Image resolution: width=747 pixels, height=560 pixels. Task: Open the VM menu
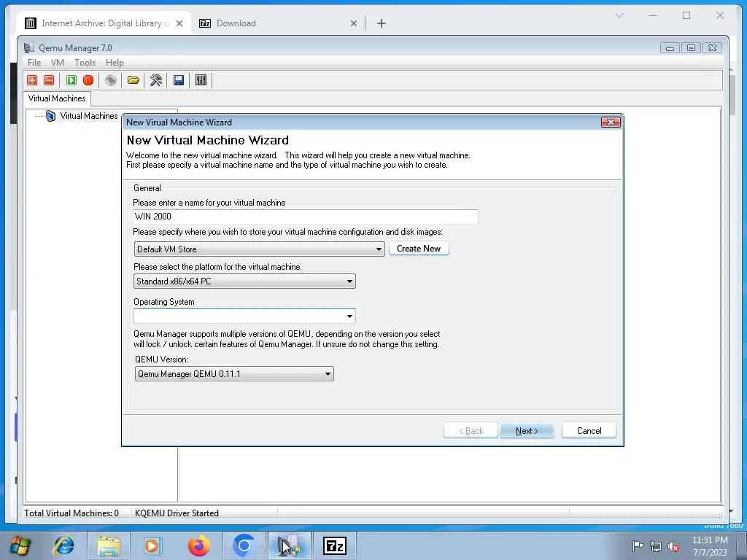point(57,63)
